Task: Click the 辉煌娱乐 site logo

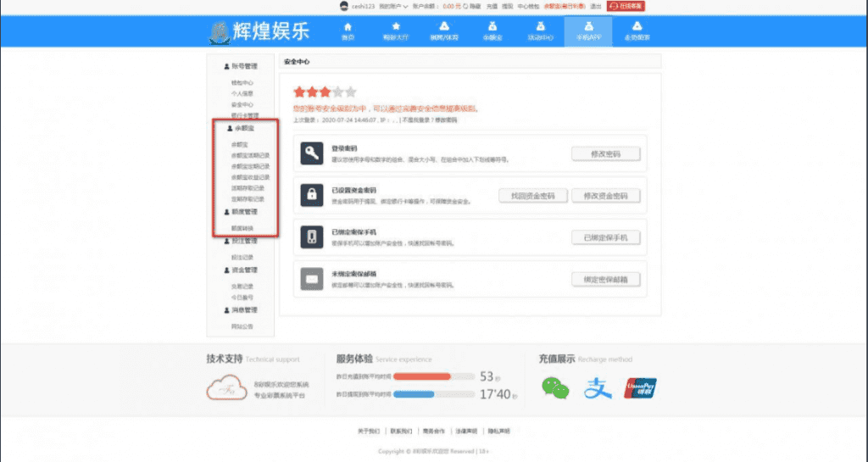Action: [x=259, y=32]
